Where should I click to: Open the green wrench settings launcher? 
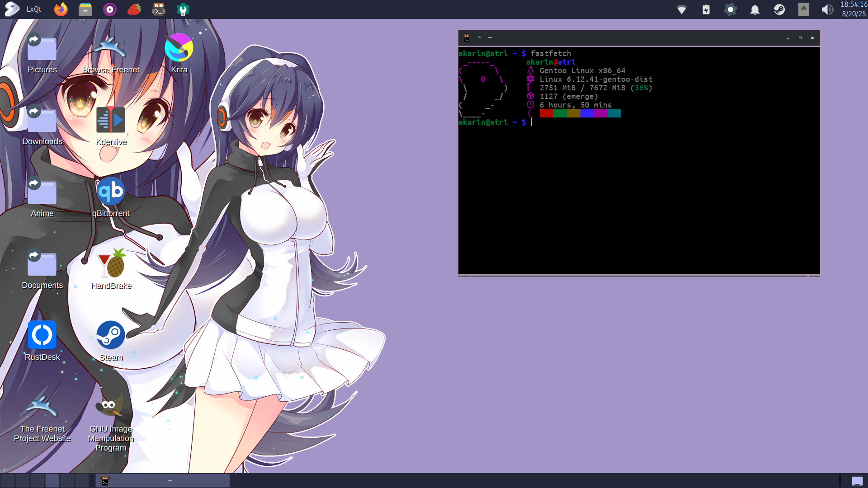pyautogui.click(x=183, y=9)
